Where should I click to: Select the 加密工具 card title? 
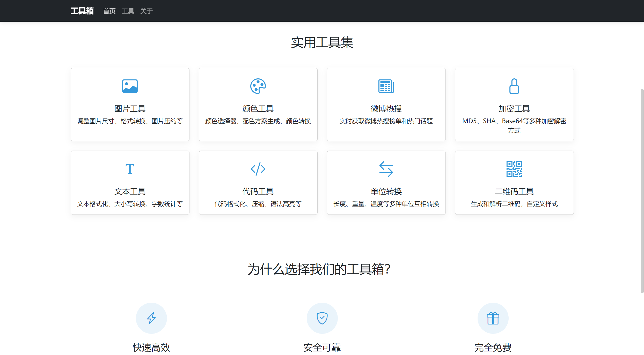tap(514, 109)
